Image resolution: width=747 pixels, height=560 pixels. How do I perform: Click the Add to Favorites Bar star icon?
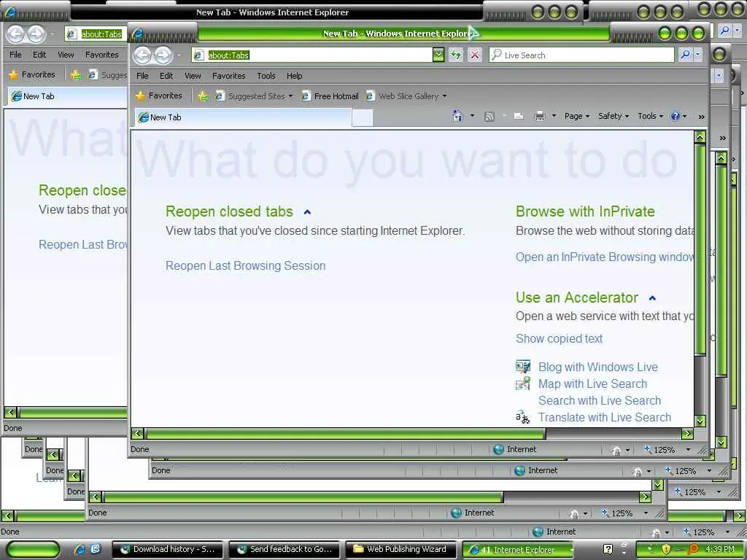coord(203,96)
